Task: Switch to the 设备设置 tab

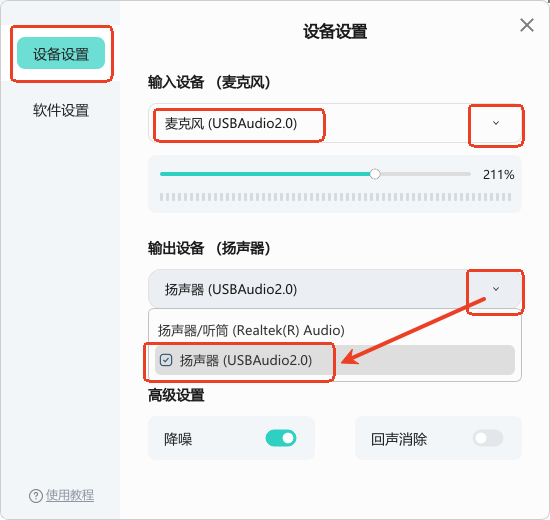Action: point(61,53)
